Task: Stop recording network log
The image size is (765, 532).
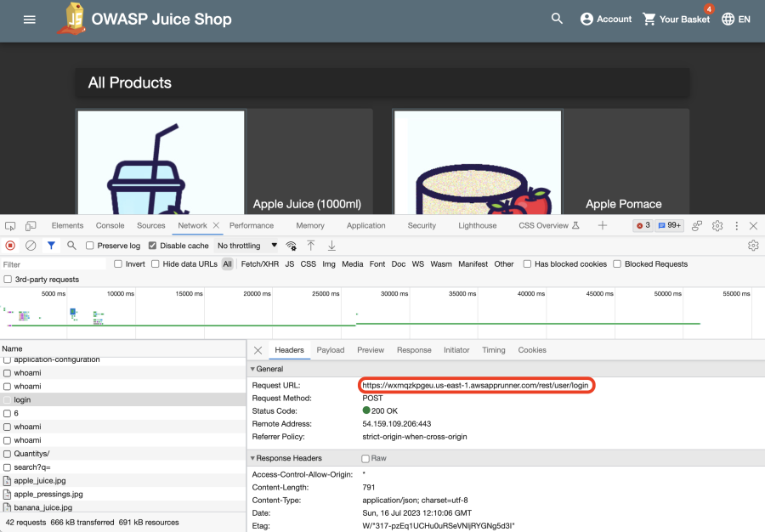Action: (x=10, y=246)
